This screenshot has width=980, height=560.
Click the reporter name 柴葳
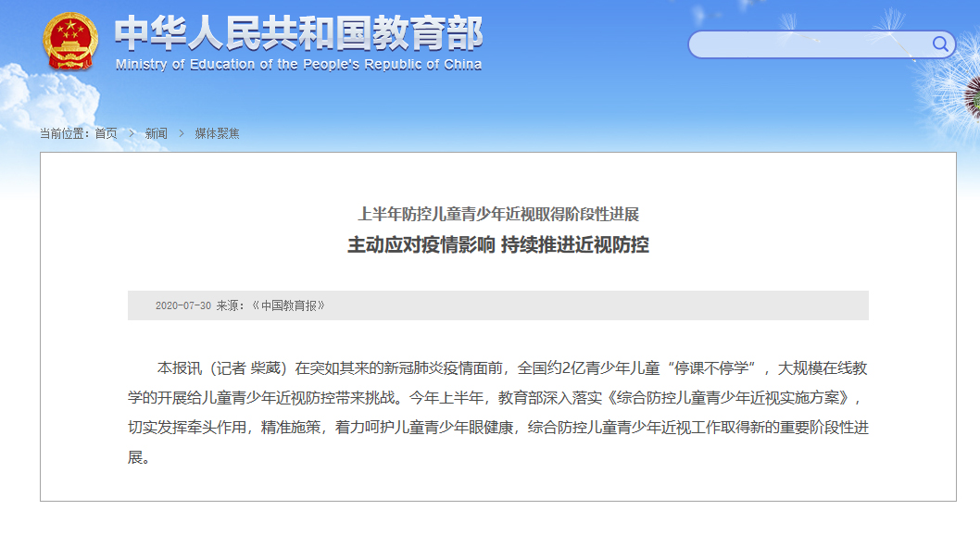(x=265, y=367)
